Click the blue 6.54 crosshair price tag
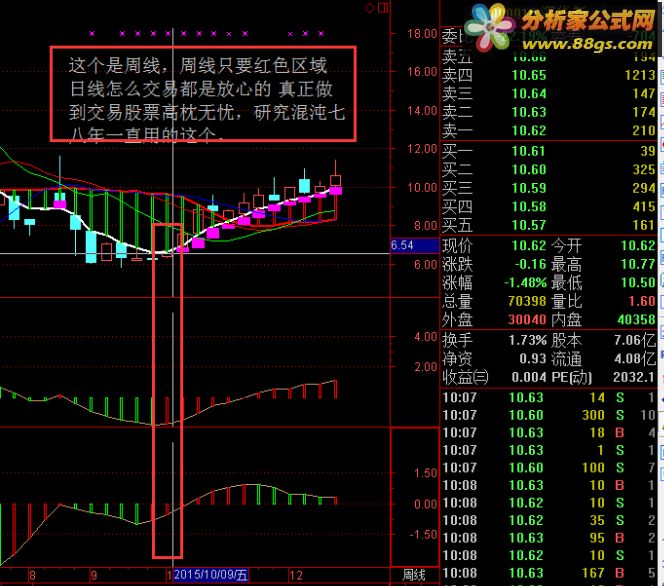The width and height of the screenshot is (664, 586). pyautogui.click(x=415, y=245)
